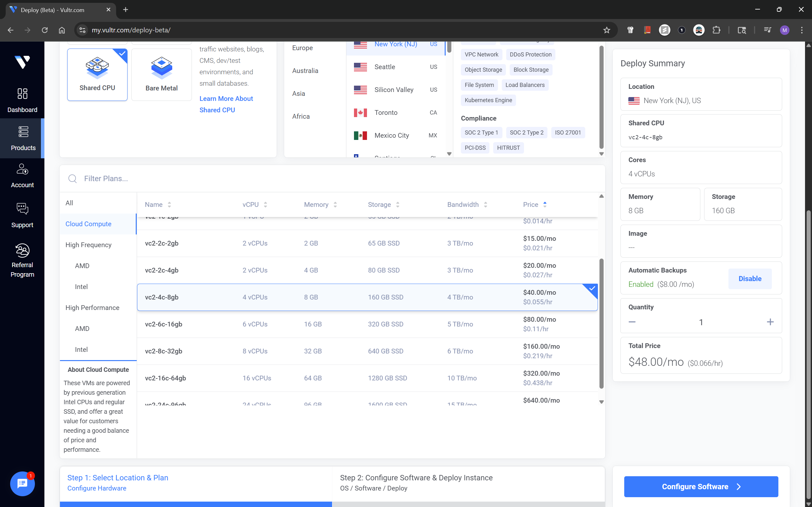Image resolution: width=812 pixels, height=507 pixels.
Task: Click the Configure Software button
Action: click(701, 487)
